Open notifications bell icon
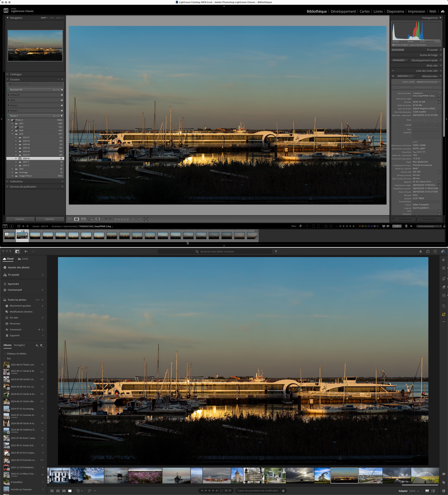The image size is (448, 495). [x=421, y=251]
